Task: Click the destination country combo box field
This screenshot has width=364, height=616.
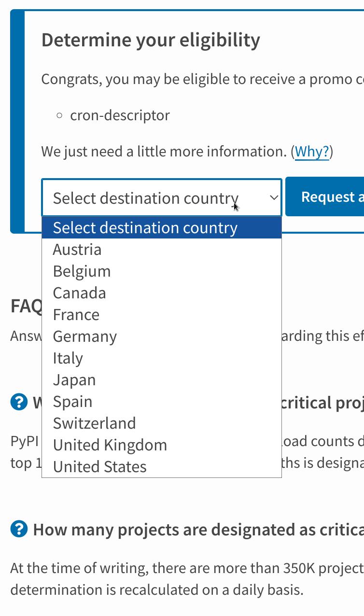Action: click(x=162, y=197)
